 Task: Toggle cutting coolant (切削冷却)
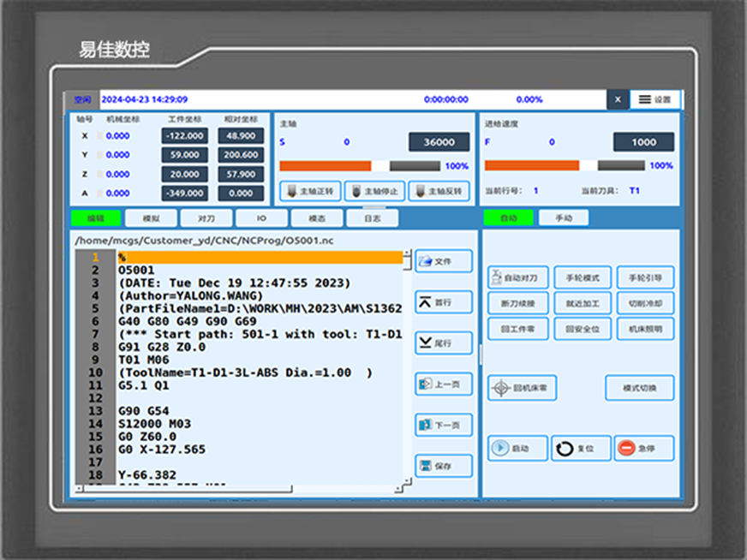point(645,303)
